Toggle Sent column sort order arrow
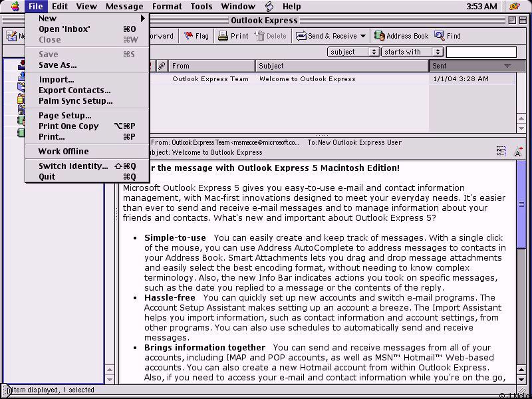 [507, 66]
